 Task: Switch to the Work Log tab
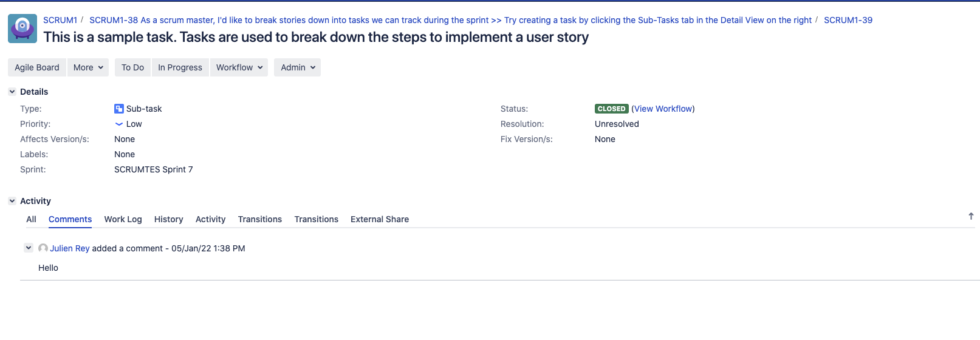(123, 219)
